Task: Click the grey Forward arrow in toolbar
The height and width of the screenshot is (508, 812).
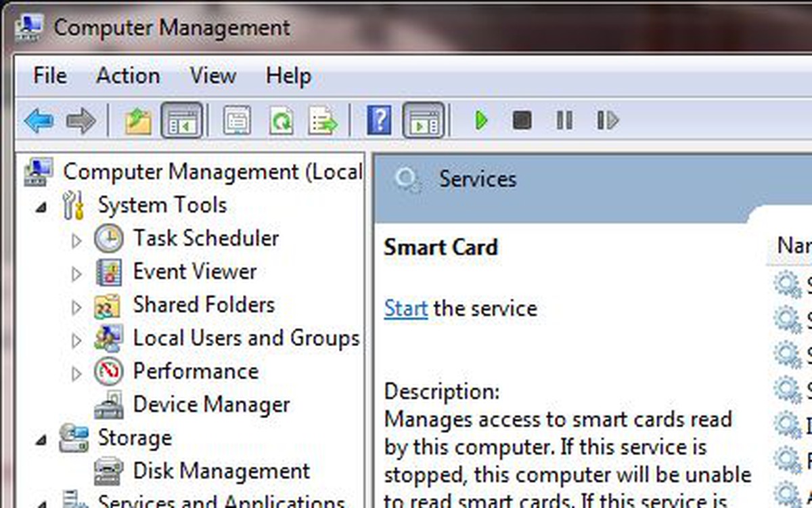Action: click(x=81, y=121)
